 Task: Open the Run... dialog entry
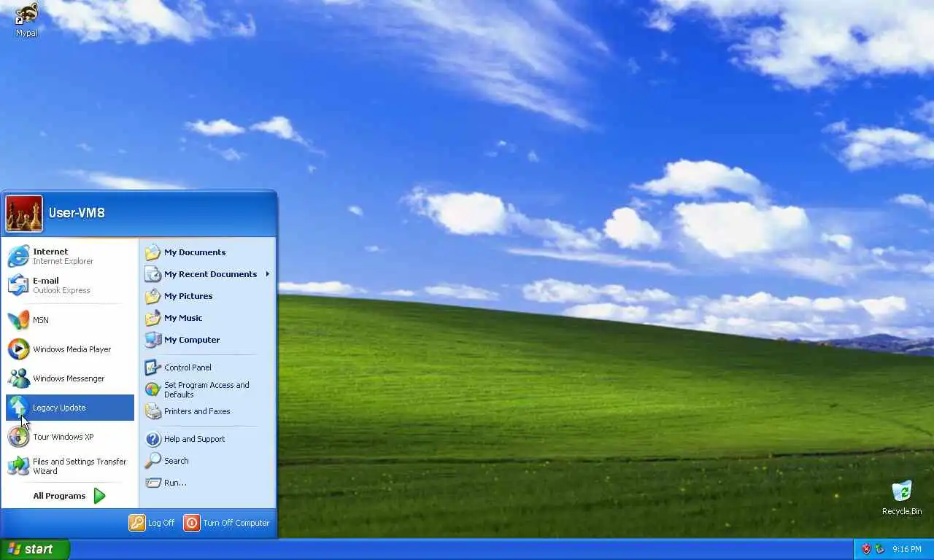point(207,483)
